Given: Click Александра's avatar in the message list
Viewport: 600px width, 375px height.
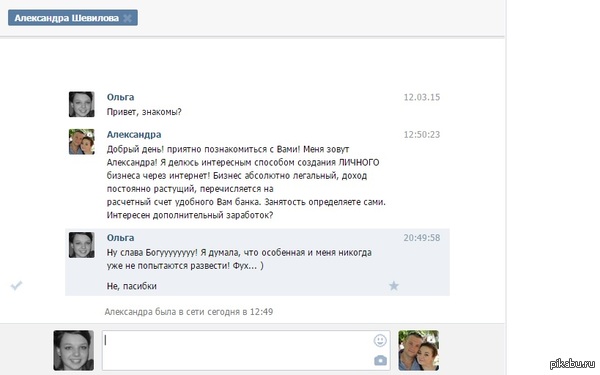Looking at the screenshot, I should [82, 142].
